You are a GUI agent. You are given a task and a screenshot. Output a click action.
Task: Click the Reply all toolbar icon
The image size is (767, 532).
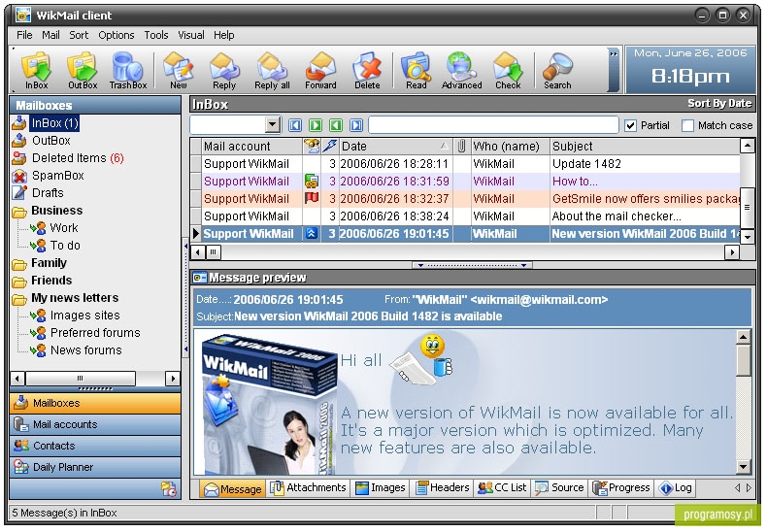coord(272,71)
